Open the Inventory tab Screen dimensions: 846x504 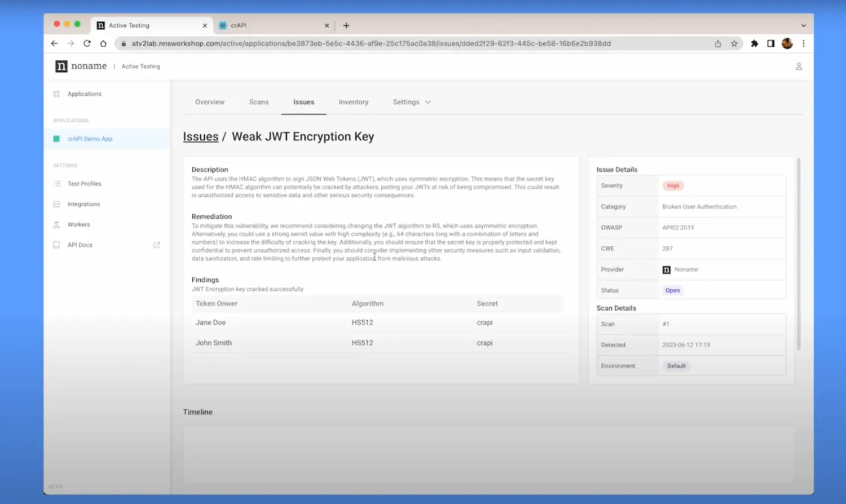pyautogui.click(x=354, y=102)
